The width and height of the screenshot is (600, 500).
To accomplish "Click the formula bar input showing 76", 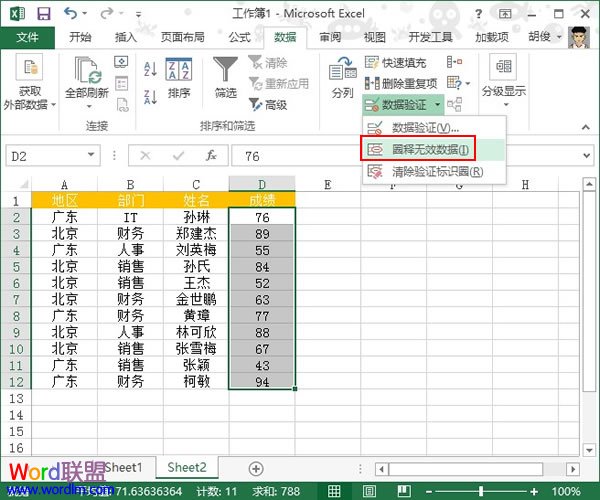I will [x=295, y=155].
